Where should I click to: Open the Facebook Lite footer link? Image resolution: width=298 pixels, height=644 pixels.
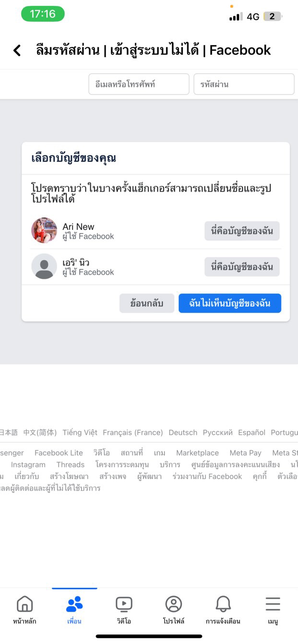[59, 453]
